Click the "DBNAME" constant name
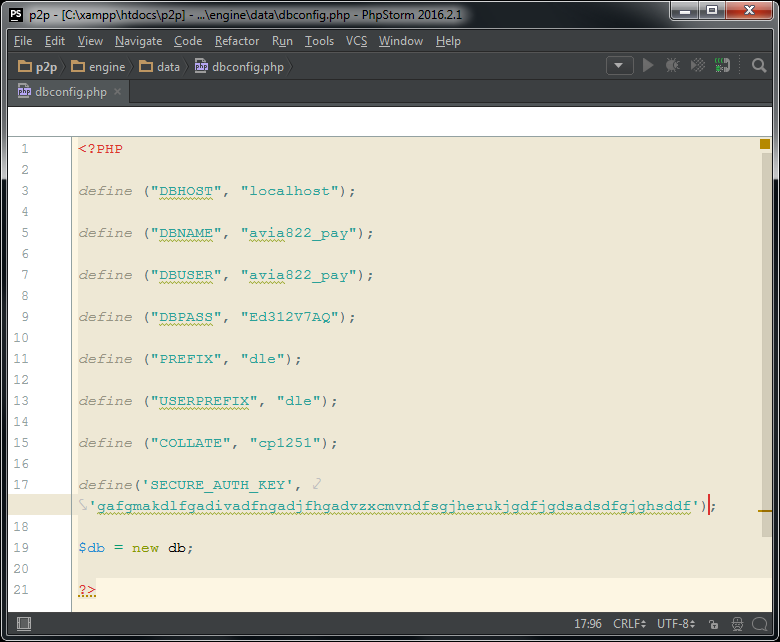This screenshot has height=642, width=780. [x=186, y=233]
